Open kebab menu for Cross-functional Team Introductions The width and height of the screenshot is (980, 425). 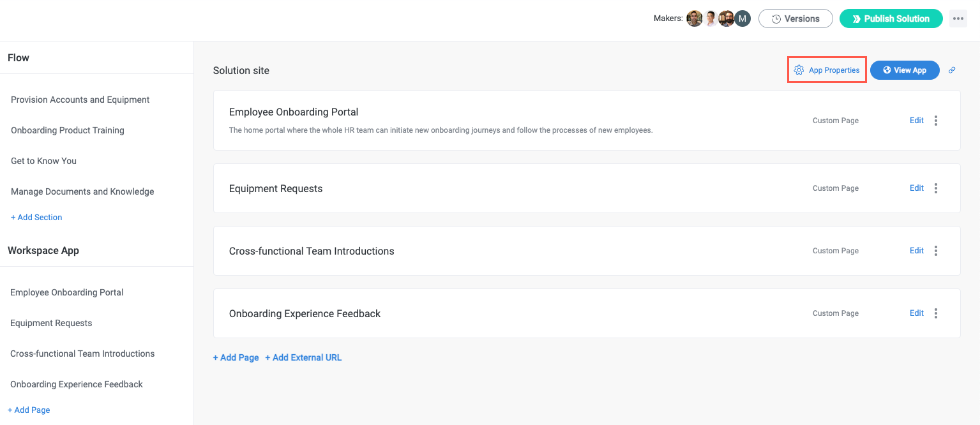(936, 250)
